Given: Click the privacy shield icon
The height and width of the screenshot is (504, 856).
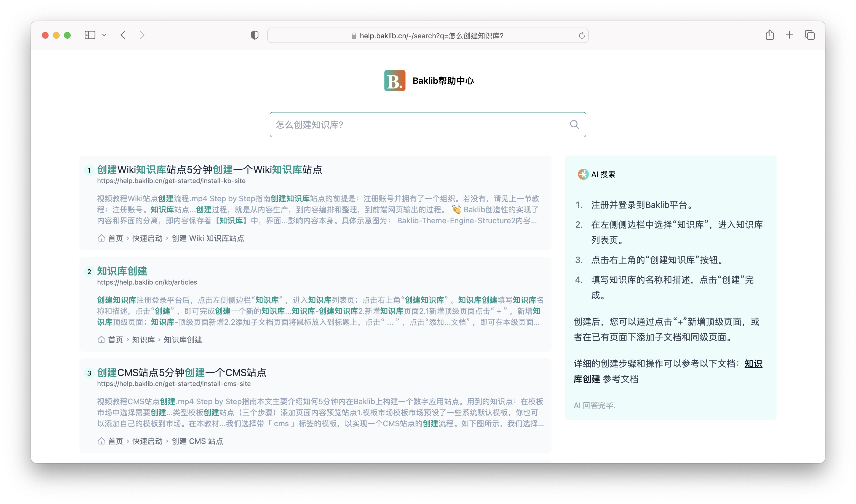Looking at the screenshot, I should point(255,35).
